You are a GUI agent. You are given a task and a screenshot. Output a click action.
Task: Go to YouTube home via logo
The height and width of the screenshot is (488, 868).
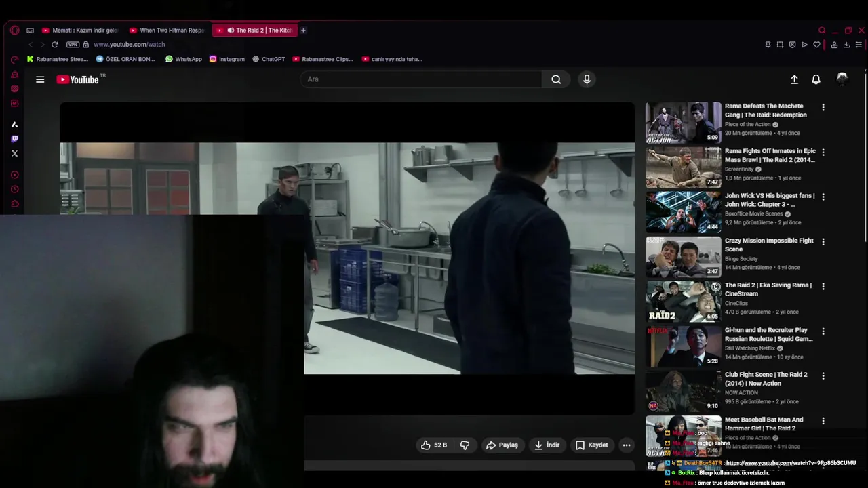pos(78,79)
